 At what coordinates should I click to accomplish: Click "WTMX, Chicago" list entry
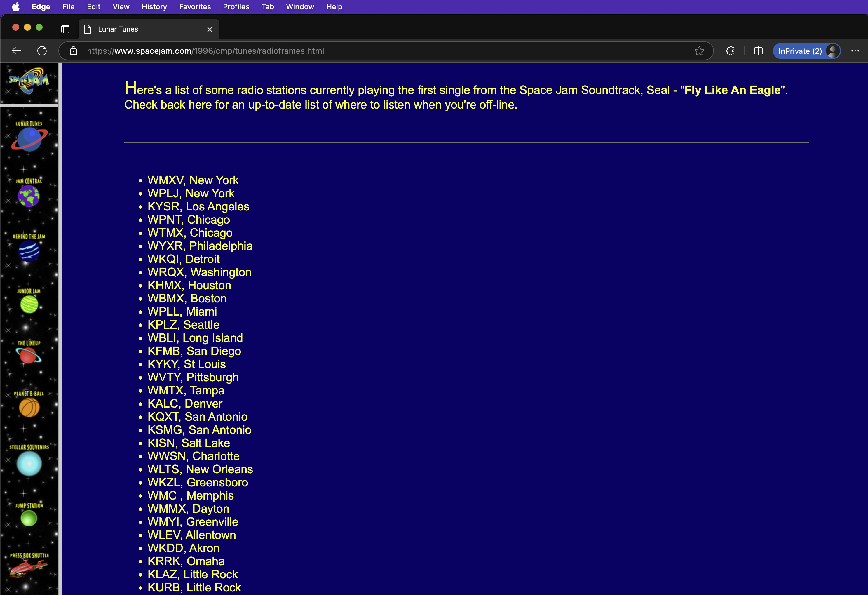click(x=190, y=233)
